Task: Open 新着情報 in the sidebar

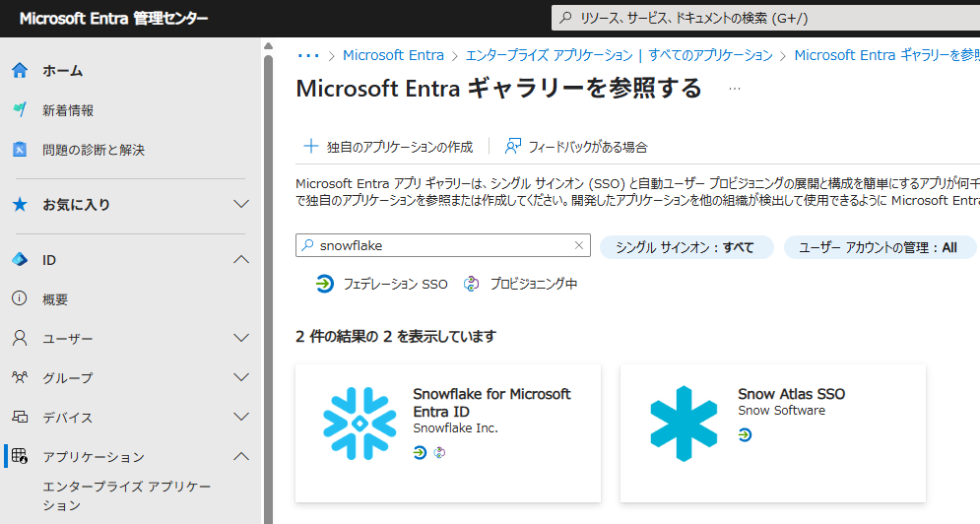Action: click(68, 110)
